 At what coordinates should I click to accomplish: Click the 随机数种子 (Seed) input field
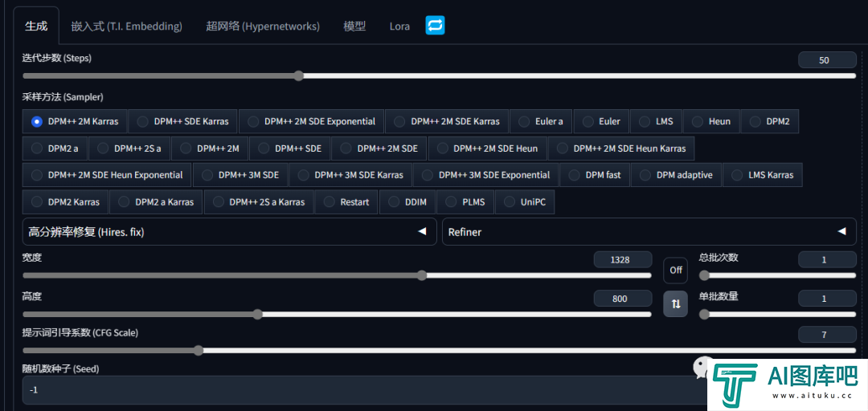[354, 390]
